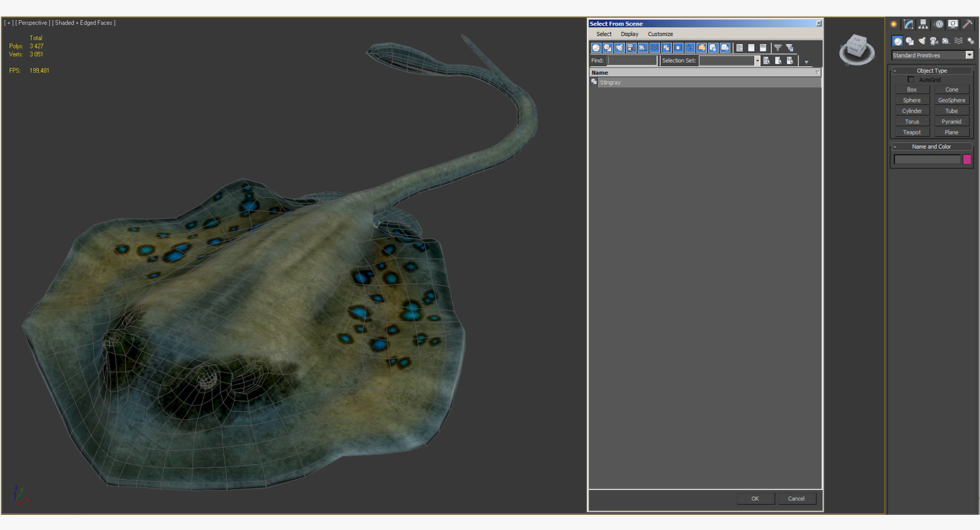Collapse the Object Type rollout
Image resolution: width=980 pixels, height=530 pixels.
pos(895,71)
